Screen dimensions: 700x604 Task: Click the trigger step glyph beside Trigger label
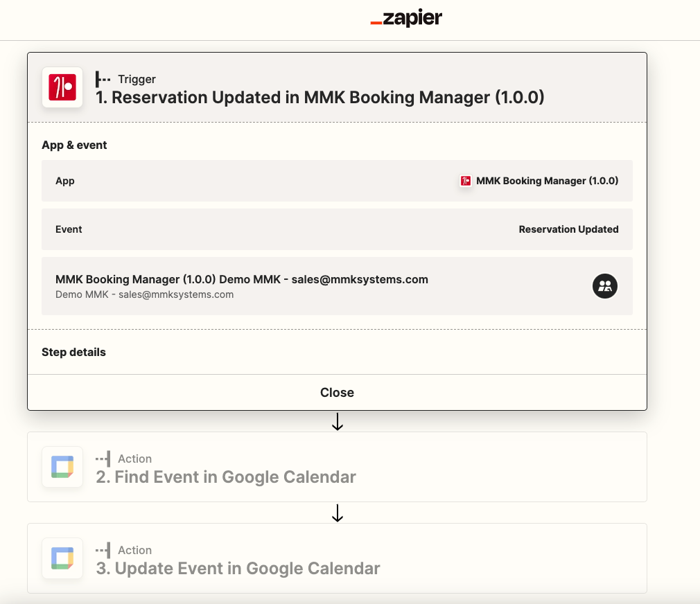tap(103, 80)
